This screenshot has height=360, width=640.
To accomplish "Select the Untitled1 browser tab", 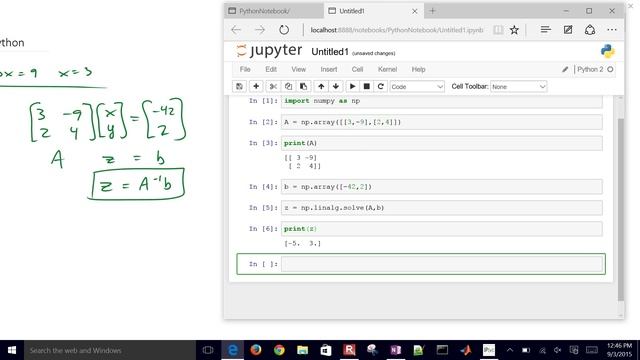I will [373, 11].
